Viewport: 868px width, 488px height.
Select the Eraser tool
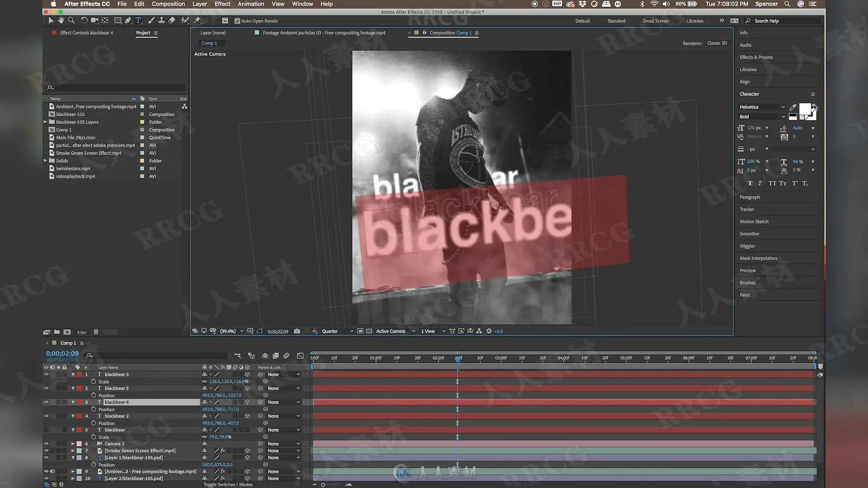[x=172, y=20]
